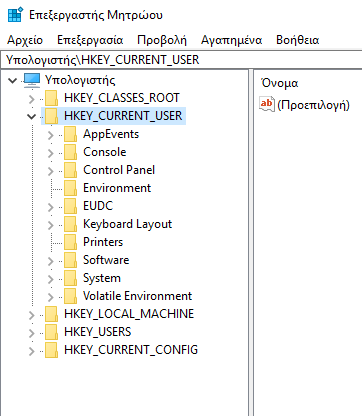The image size is (362, 416).
Task: Click the Environment folder icon
Action: (x=70, y=188)
